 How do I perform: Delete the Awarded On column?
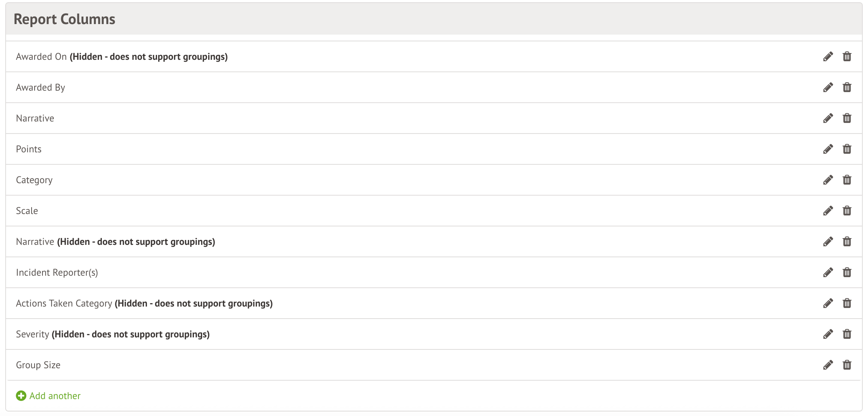click(x=847, y=57)
